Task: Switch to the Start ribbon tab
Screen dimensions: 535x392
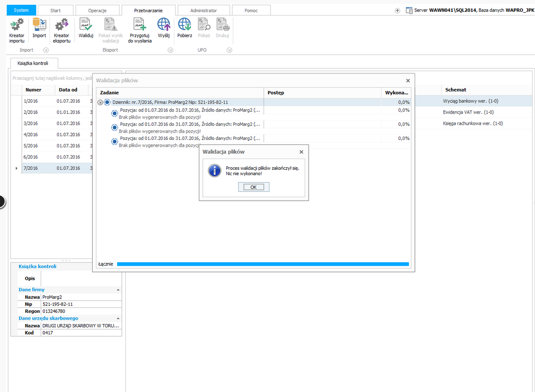Action: tap(55, 11)
